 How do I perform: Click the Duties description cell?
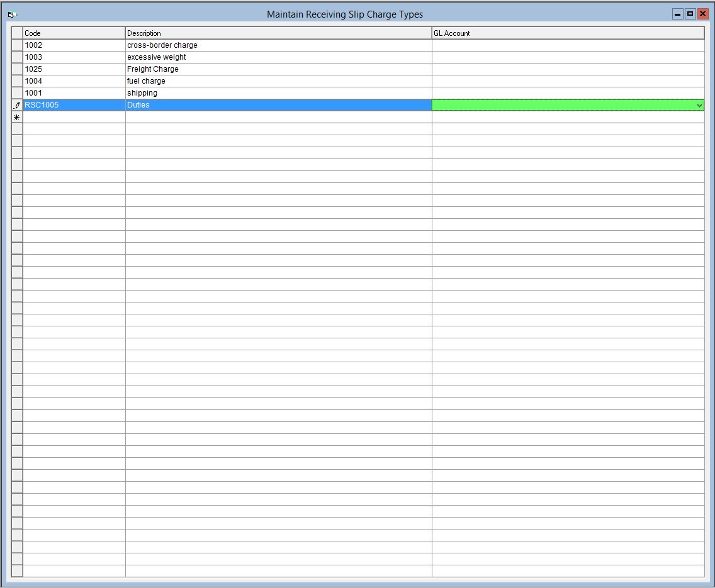(x=278, y=105)
